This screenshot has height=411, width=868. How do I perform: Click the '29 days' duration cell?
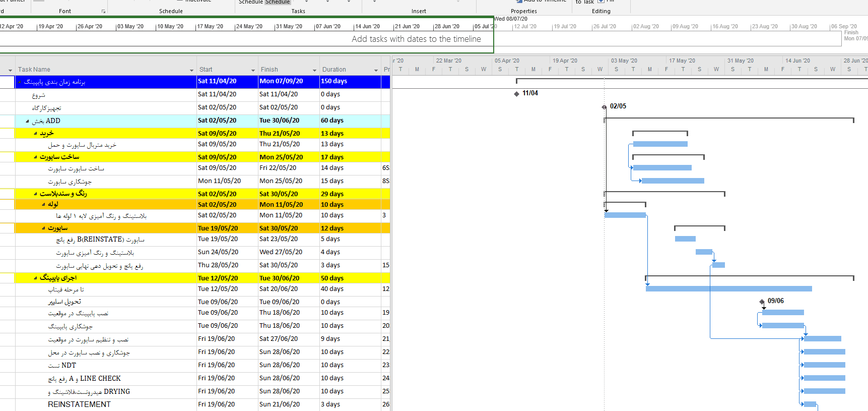[x=350, y=194]
